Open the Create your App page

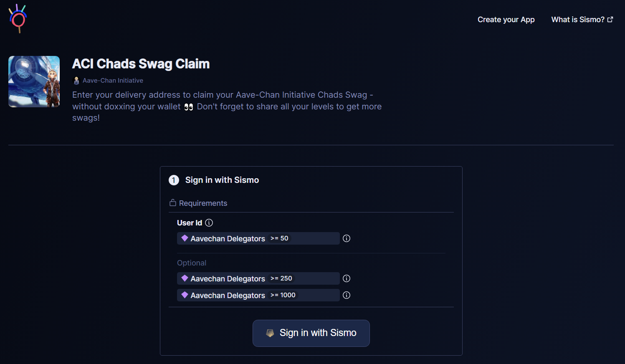click(506, 20)
